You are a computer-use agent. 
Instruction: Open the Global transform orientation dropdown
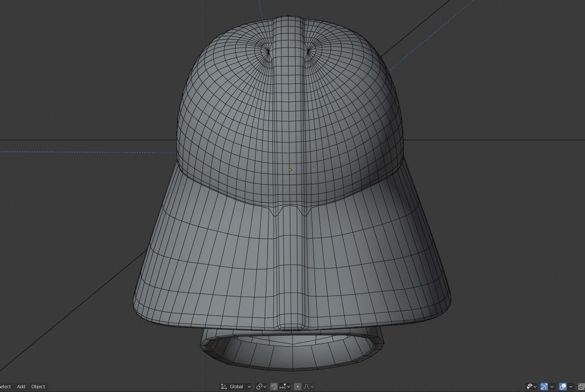click(x=236, y=387)
